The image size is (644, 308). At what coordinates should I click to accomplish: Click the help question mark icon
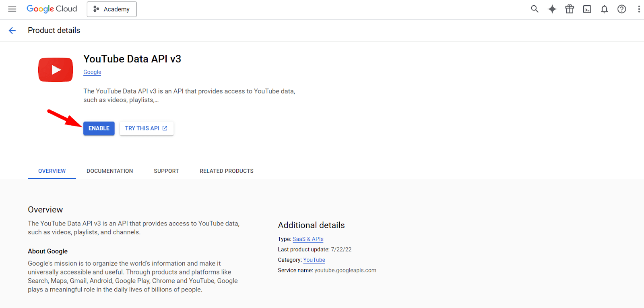(x=622, y=9)
